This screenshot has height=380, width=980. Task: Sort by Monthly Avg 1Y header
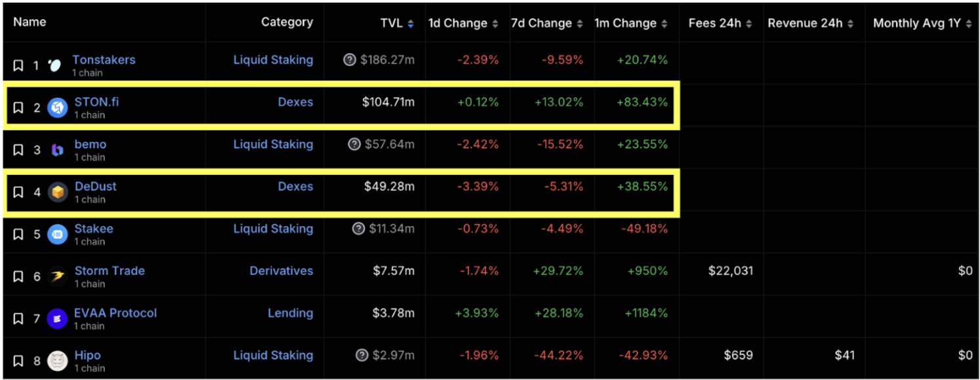click(921, 24)
